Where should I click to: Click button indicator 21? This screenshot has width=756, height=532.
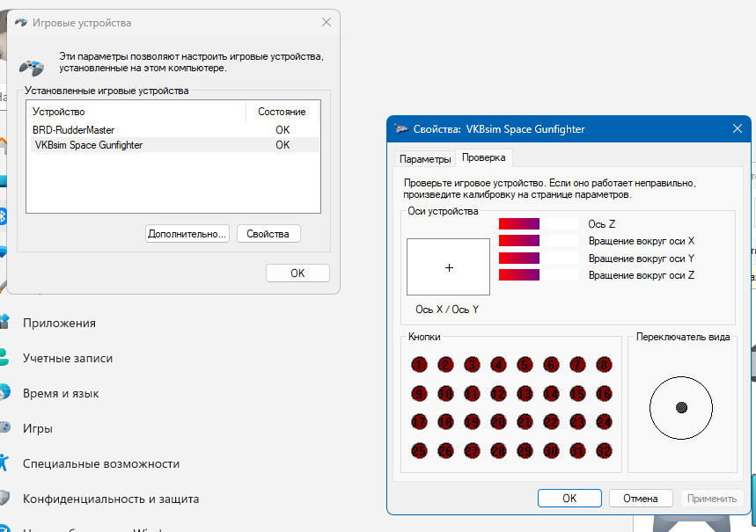(x=525, y=422)
